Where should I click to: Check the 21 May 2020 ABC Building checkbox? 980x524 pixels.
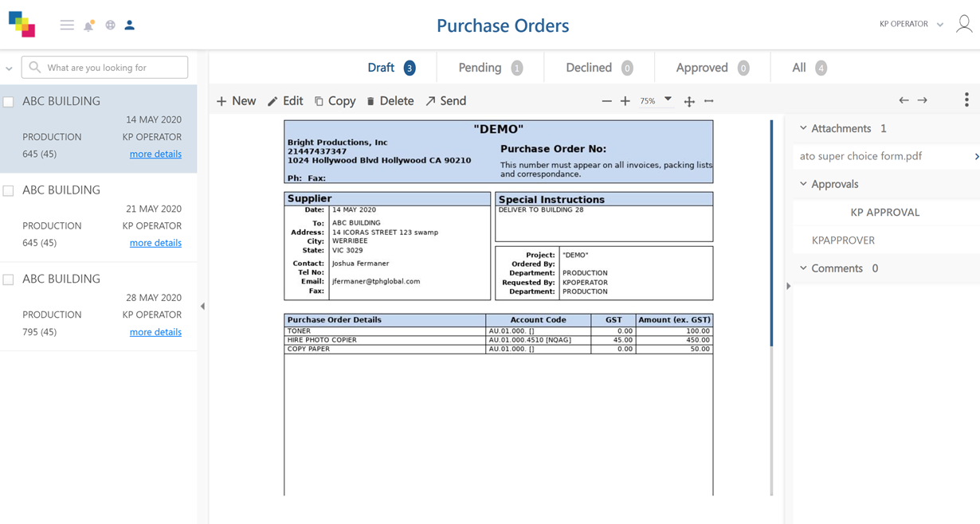point(9,191)
